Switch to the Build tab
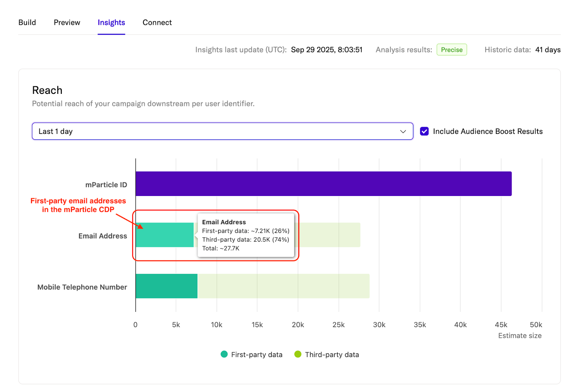Viewport: 578px width, 392px height. pos(27,22)
